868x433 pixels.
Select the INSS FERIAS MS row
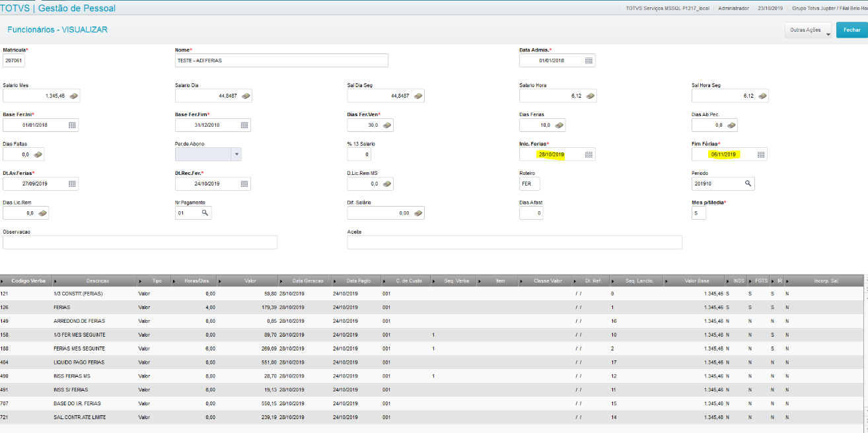(431, 376)
